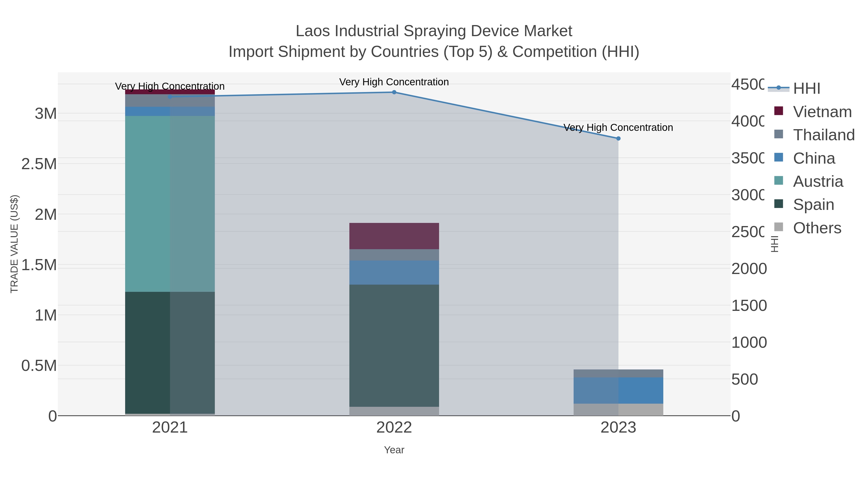Click the HHI line marker for 2022
This screenshot has width=868, height=488.
394,92
